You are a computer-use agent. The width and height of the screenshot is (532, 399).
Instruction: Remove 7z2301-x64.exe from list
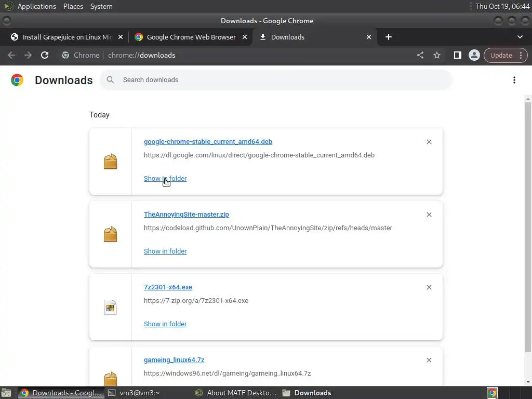tap(429, 287)
